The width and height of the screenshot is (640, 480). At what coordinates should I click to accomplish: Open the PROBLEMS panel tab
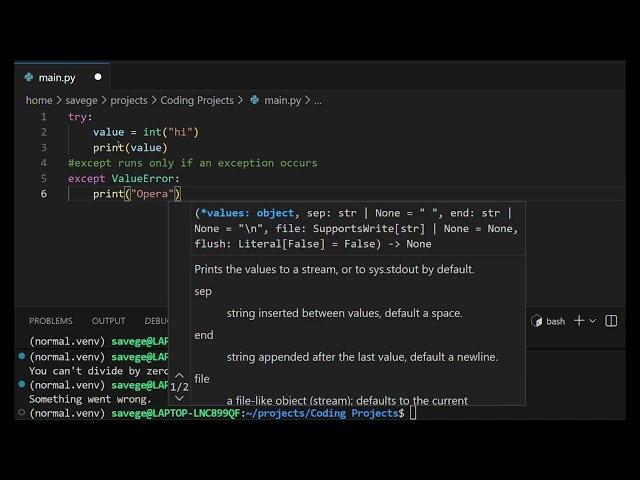(51, 321)
